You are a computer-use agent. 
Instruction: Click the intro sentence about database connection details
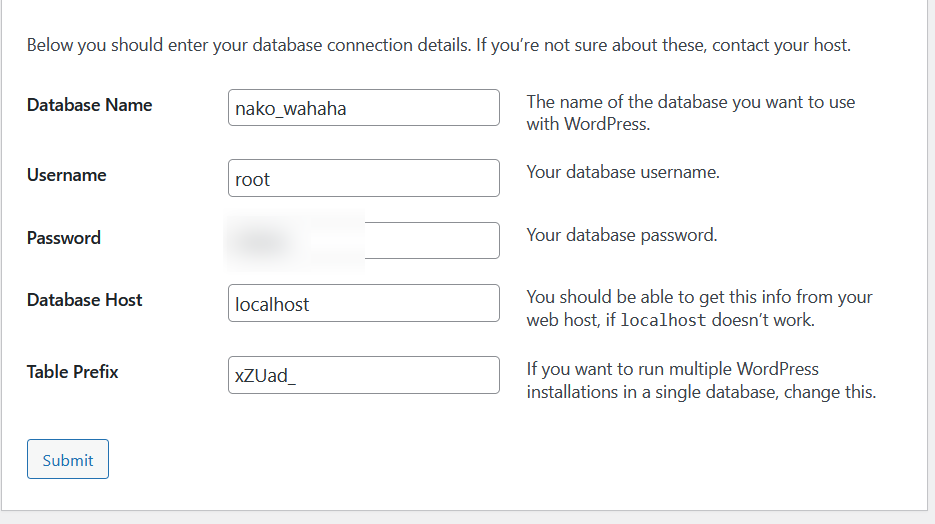click(x=438, y=45)
